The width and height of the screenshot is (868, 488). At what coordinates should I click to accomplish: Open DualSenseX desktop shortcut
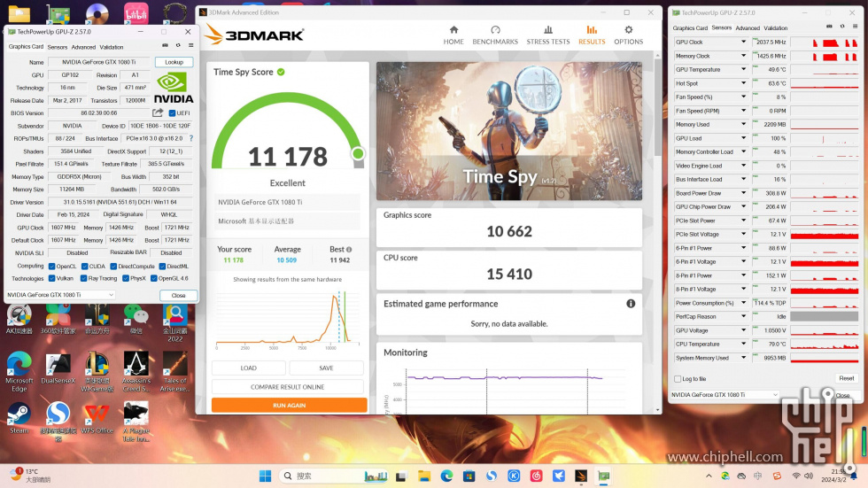(x=58, y=368)
